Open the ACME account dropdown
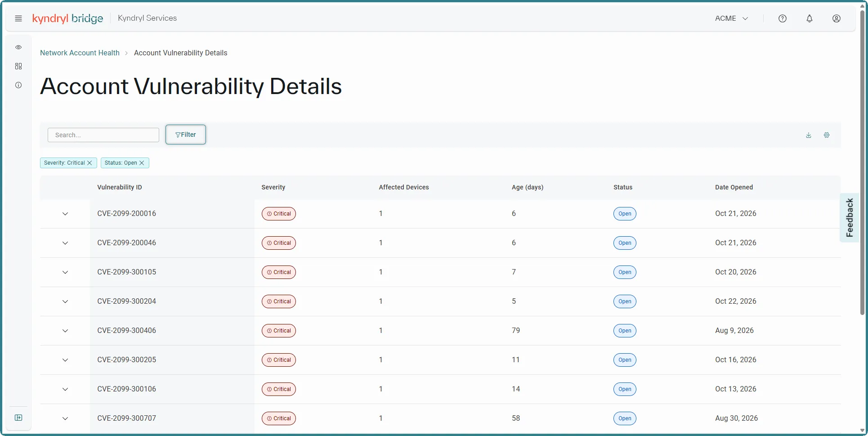868x436 pixels. (x=732, y=18)
